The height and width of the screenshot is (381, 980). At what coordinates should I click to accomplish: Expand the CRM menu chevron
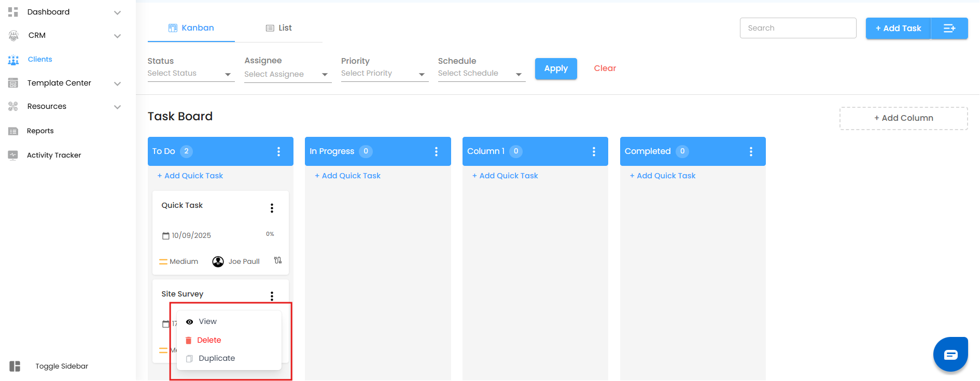[118, 36]
